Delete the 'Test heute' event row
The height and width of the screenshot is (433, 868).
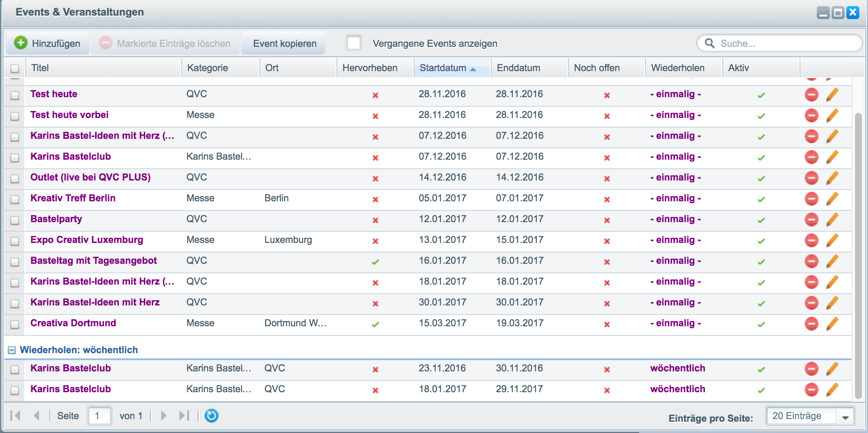(x=811, y=95)
